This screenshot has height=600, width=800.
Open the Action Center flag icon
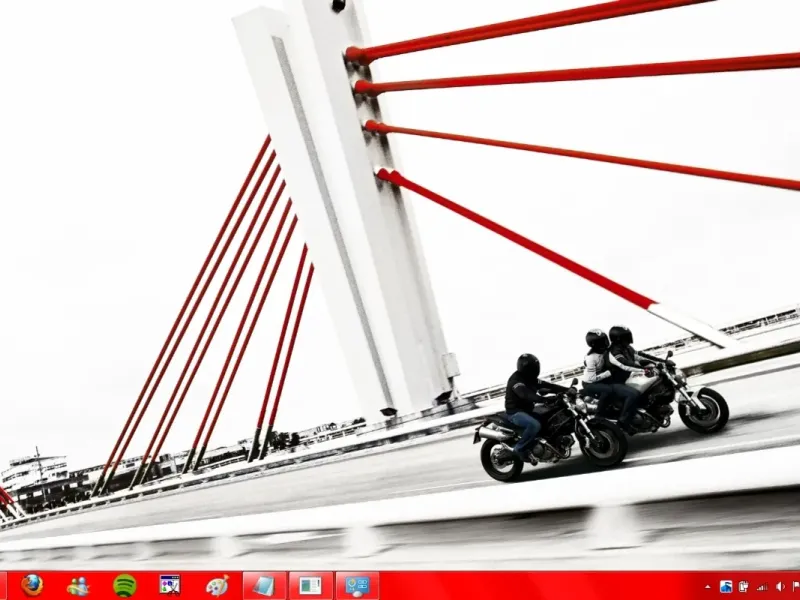796,587
